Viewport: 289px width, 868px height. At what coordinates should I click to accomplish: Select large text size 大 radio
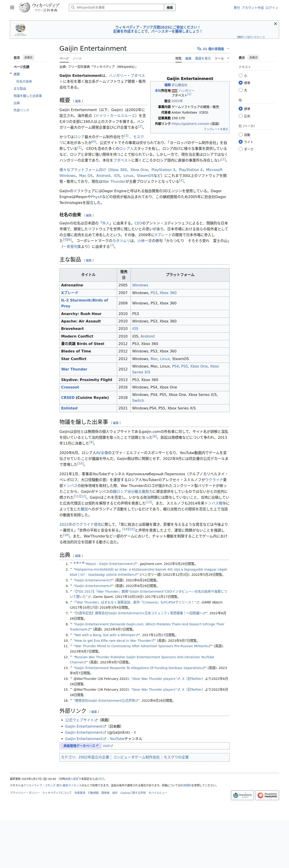tap(241, 90)
